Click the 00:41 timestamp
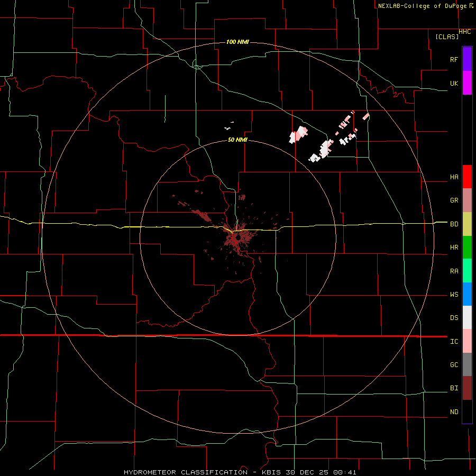The image size is (476, 476). pyautogui.click(x=344, y=472)
